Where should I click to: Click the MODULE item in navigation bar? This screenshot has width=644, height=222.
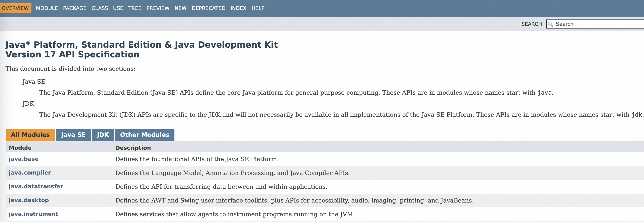point(47,8)
